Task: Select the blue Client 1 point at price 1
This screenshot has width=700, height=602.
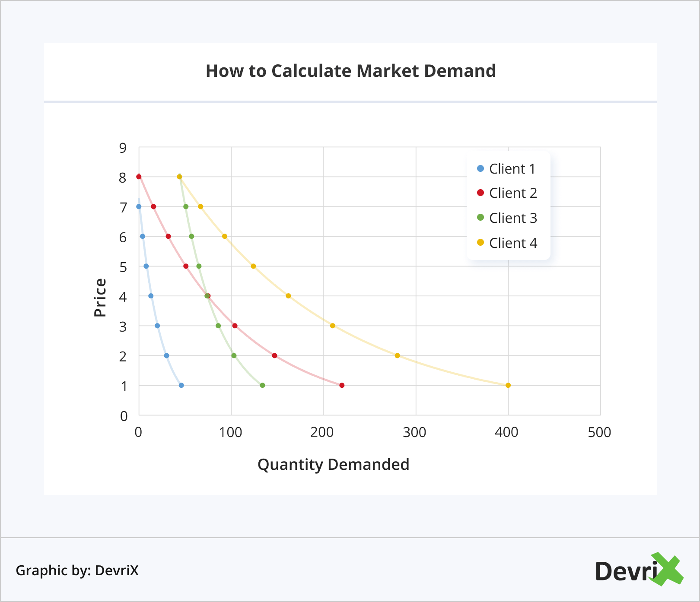Action: point(181,385)
